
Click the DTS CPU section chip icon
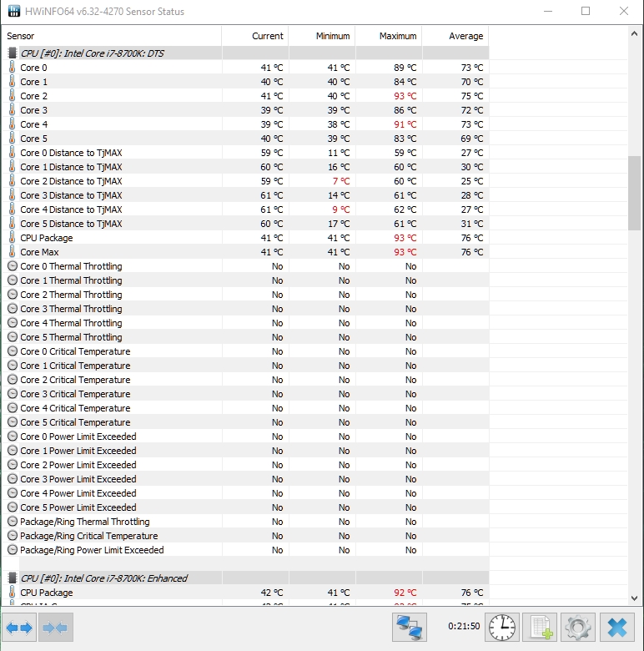(x=13, y=53)
